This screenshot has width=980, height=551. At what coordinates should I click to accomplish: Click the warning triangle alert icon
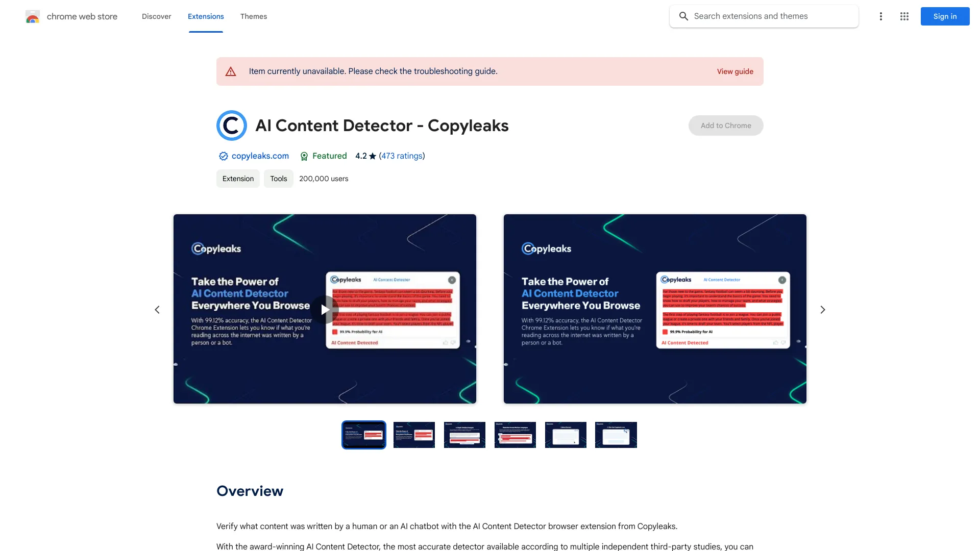pos(230,70)
